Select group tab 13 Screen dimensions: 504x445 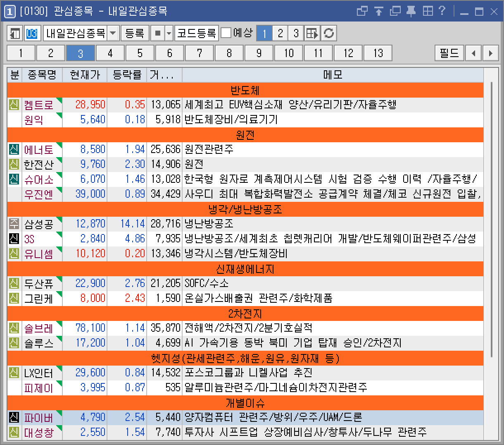[x=378, y=53]
